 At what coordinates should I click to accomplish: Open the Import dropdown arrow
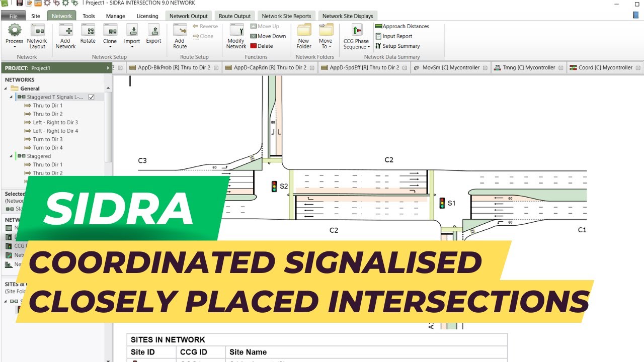click(x=132, y=47)
